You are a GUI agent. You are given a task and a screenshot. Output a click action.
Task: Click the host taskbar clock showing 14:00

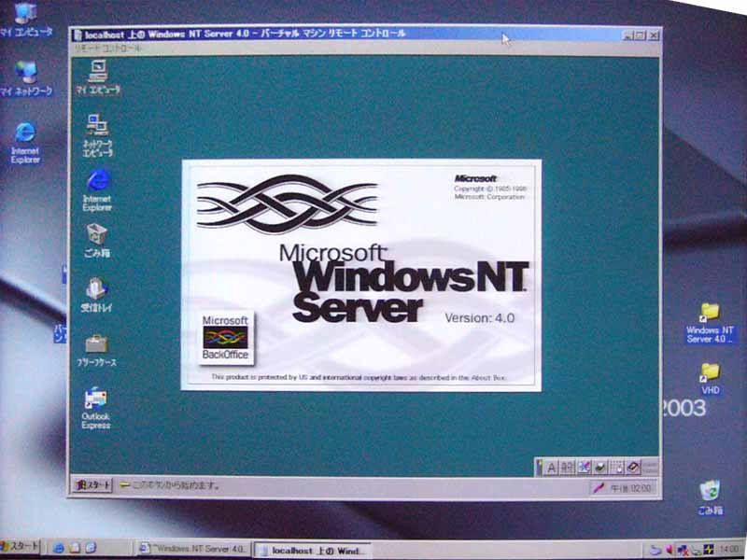tap(729, 550)
